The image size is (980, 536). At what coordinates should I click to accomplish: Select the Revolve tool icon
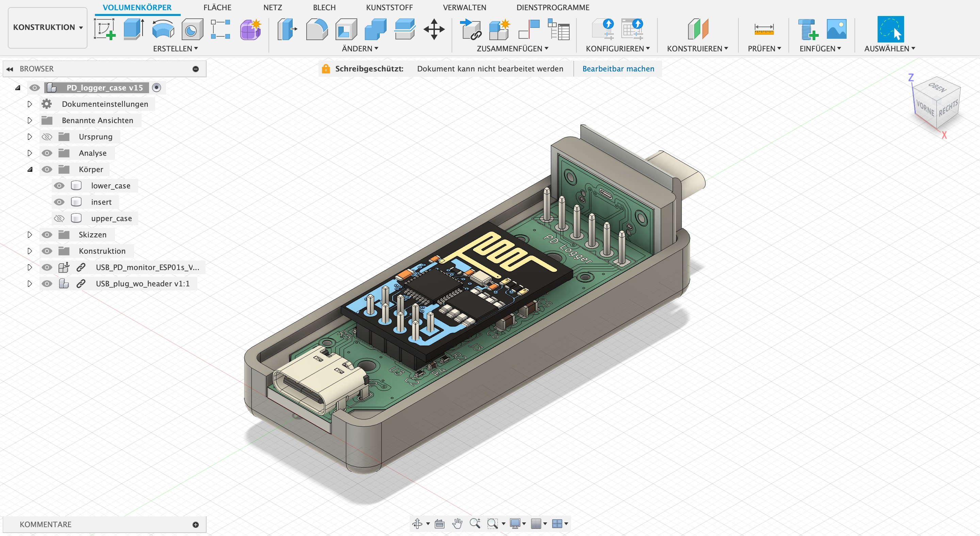163,29
